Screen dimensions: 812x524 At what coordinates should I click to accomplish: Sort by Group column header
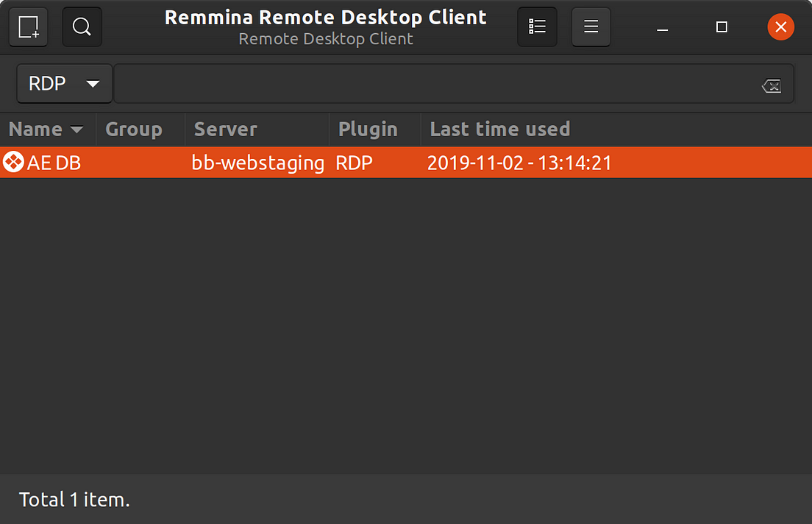[140, 129]
